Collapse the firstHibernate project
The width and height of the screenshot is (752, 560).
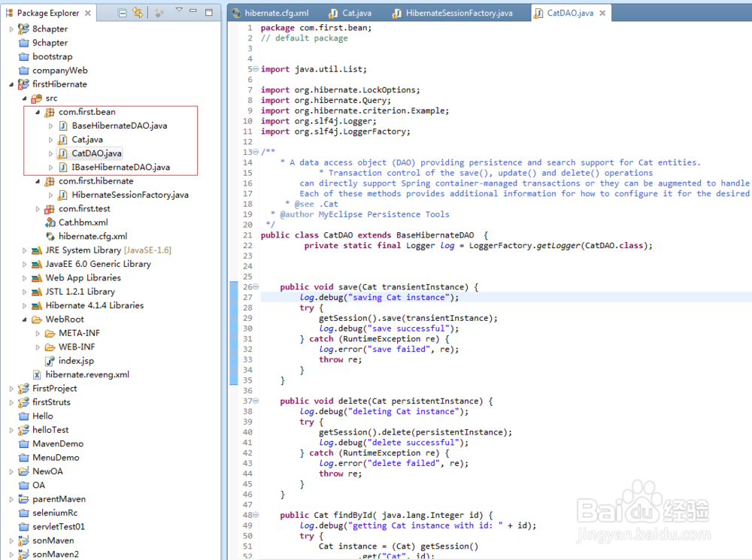point(11,84)
